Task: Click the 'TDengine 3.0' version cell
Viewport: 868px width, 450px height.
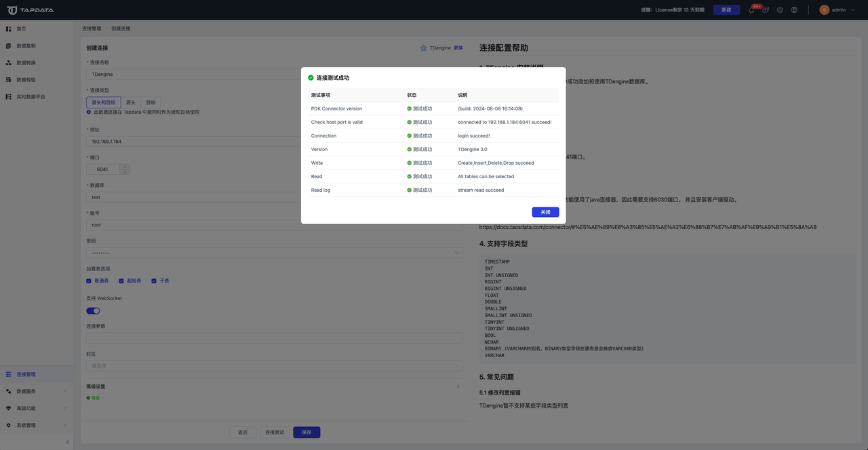Action: (x=473, y=149)
